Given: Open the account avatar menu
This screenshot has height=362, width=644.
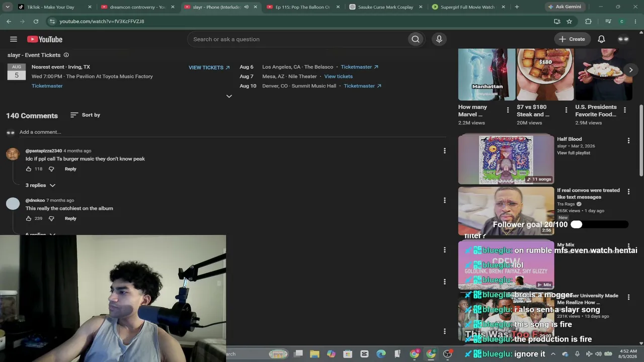Looking at the screenshot, I should point(623,39).
